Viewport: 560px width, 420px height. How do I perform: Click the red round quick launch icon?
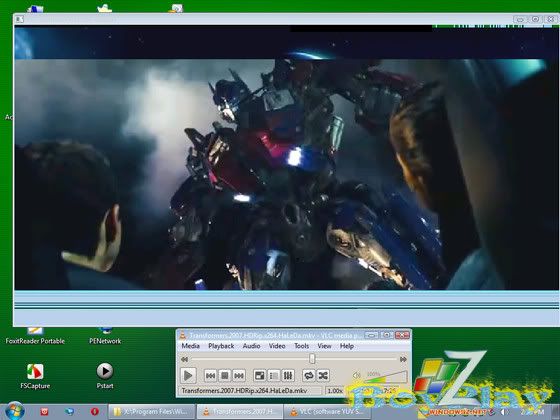click(95, 412)
